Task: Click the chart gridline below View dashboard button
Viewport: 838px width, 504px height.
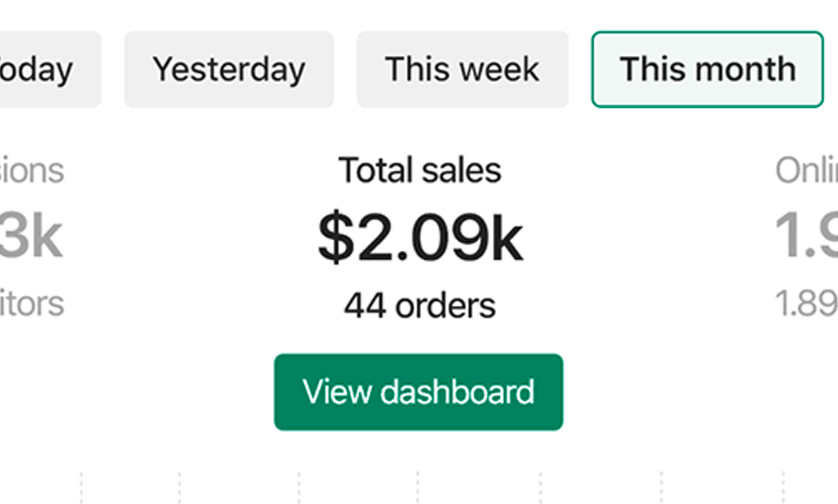Action: pos(418,488)
